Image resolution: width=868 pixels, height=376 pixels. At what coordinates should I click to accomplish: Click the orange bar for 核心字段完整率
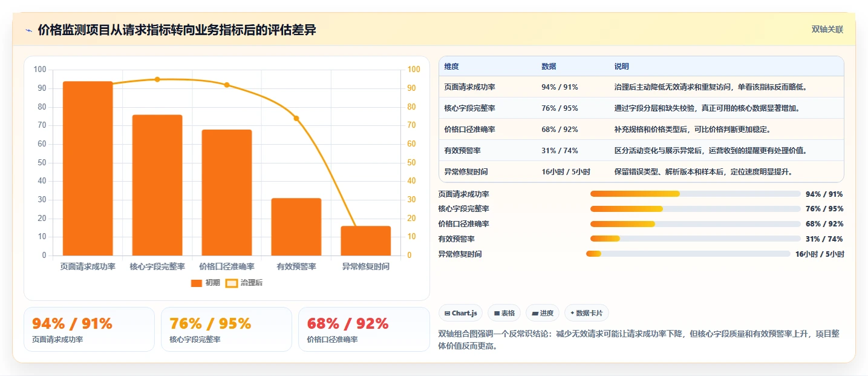pos(157,185)
